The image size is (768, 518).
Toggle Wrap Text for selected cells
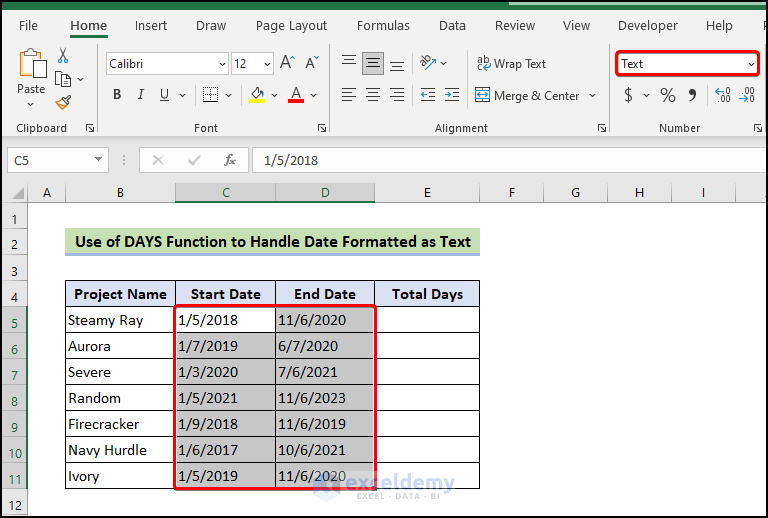(511, 64)
